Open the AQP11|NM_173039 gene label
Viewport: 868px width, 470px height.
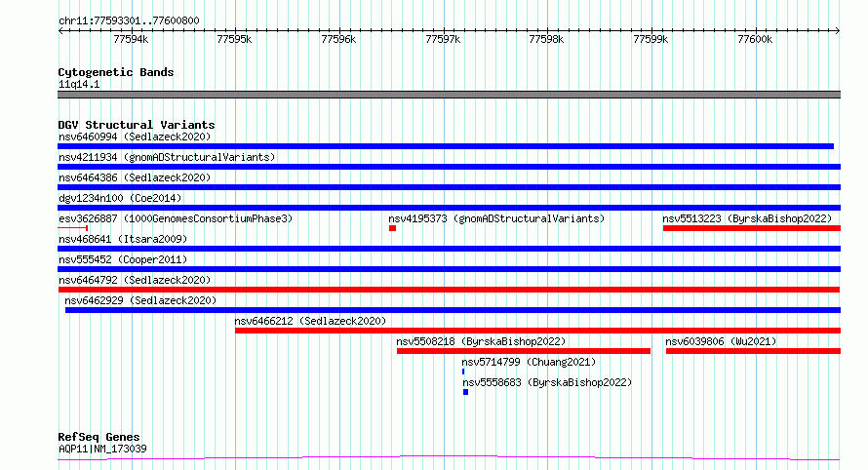click(102, 449)
